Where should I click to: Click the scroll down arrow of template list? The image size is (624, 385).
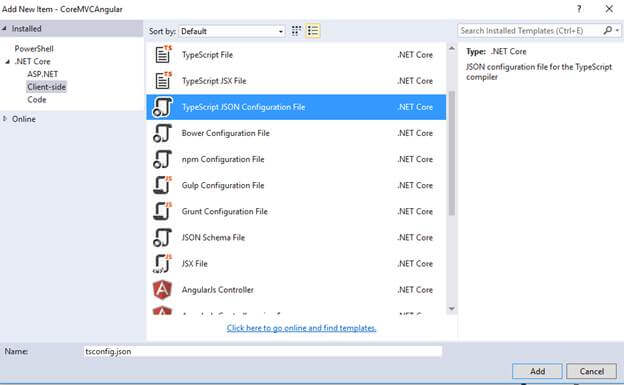click(x=452, y=309)
